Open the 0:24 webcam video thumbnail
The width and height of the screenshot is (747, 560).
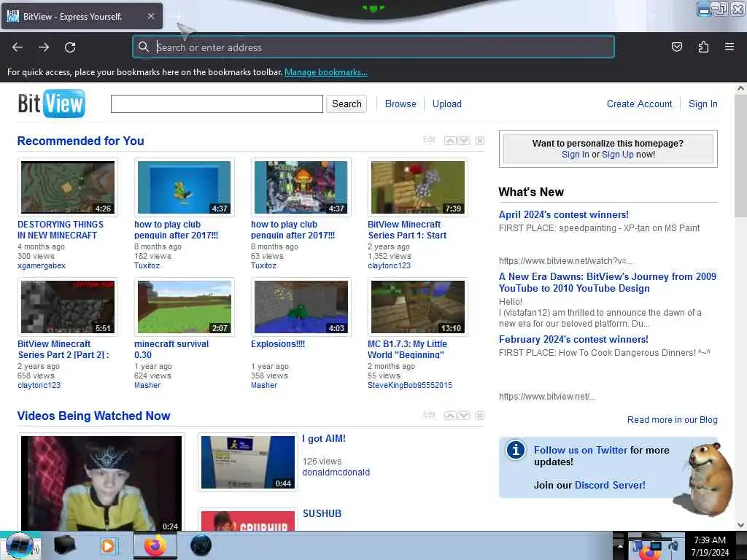pyautogui.click(x=101, y=483)
